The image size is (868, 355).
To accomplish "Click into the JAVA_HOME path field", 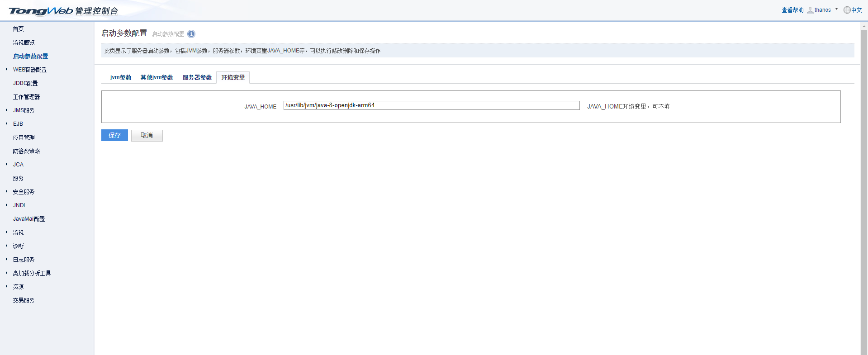I will (x=431, y=105).
